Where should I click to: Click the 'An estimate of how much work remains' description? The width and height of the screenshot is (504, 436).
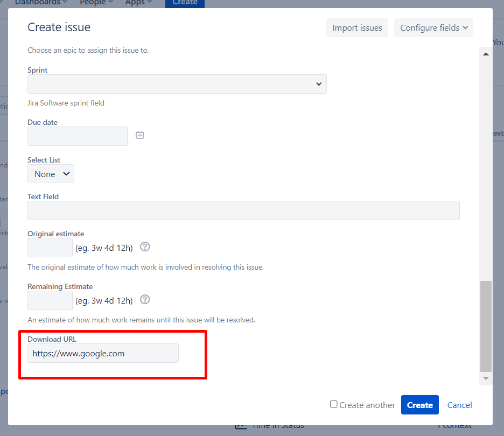point(142,320)
